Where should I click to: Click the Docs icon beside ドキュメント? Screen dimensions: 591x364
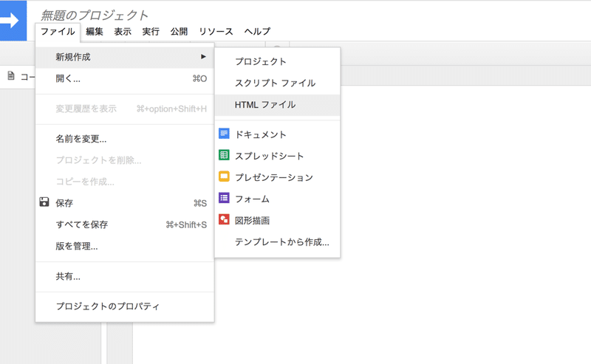[224, 134]
